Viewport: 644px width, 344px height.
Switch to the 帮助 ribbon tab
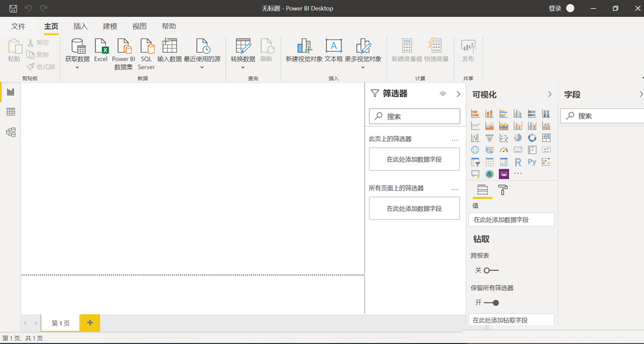[x=169, y=26]
